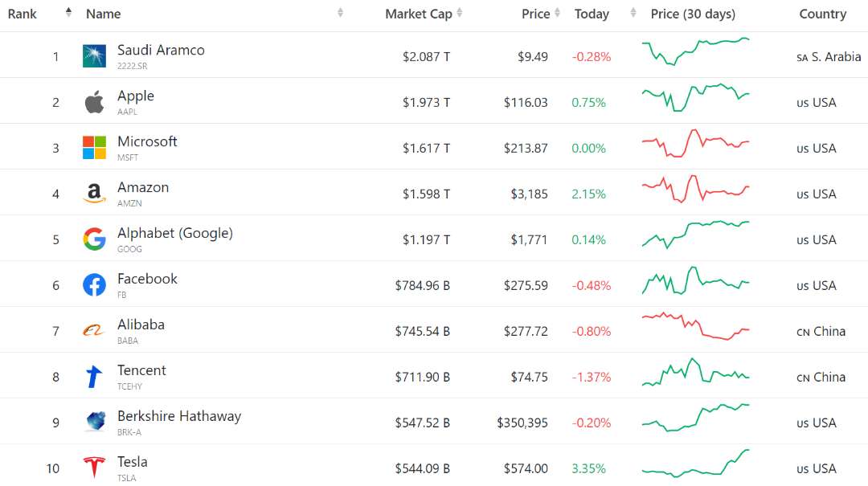This screenshot has width=868, height=486.
Task: Click the Apple logo icon
Action: 94,102
